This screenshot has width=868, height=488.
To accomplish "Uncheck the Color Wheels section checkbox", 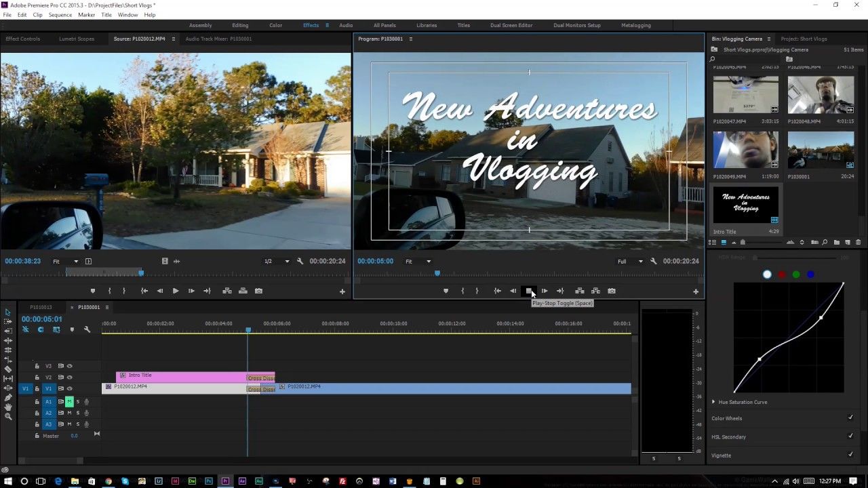I will [850, 418].
